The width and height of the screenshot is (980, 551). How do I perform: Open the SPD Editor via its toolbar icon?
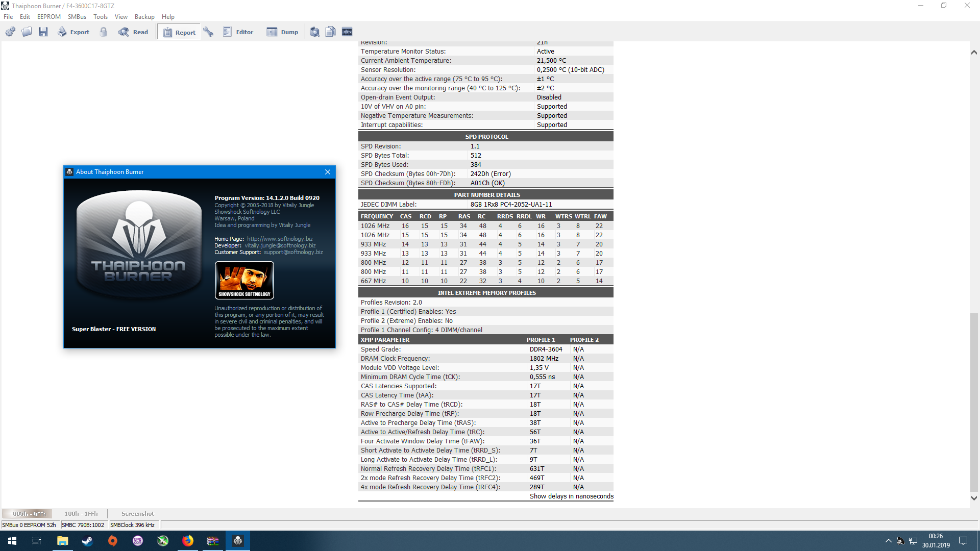click(x=238, y=32)
